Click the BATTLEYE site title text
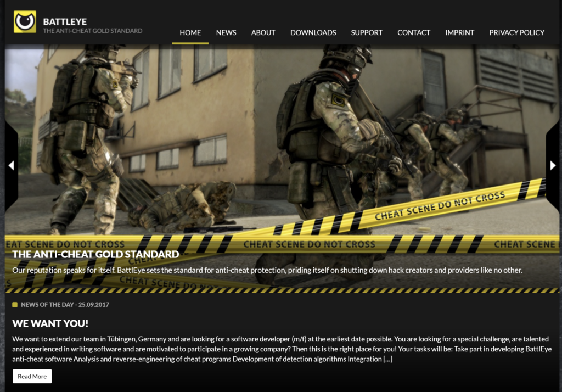The width and height of the screenshot is (562, 392). tap(65, 21)
